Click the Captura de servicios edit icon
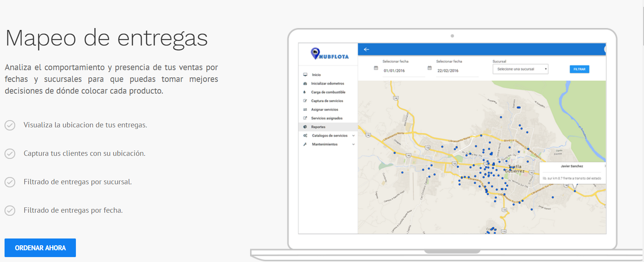644x262 pixels. (x=305, y=101)
